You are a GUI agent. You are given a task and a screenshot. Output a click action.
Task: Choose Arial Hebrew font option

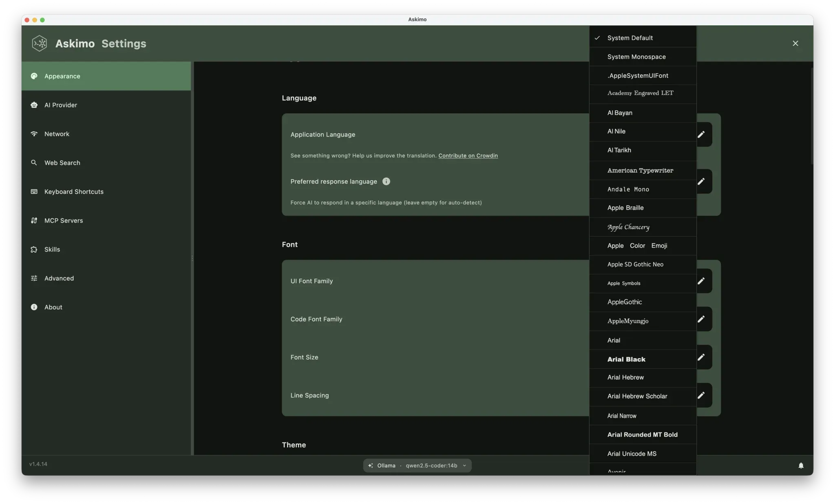coord(643,378)
